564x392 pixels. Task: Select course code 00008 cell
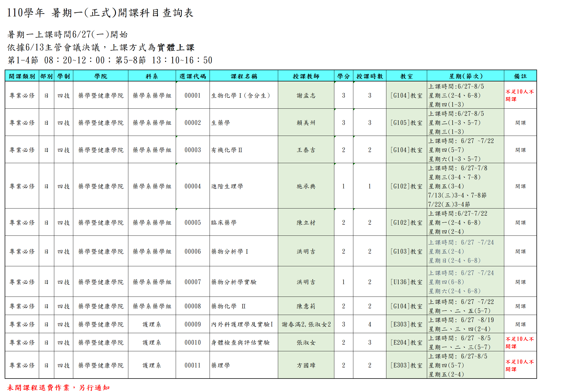click(193, 306)
